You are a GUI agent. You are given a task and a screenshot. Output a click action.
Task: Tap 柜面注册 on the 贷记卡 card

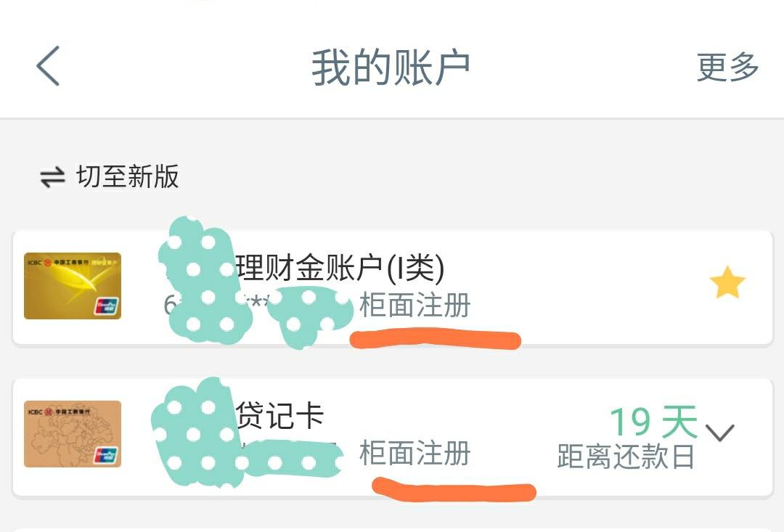415,453
